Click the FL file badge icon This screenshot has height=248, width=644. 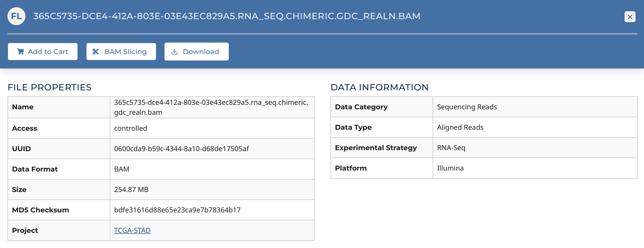tap(16, 16)
